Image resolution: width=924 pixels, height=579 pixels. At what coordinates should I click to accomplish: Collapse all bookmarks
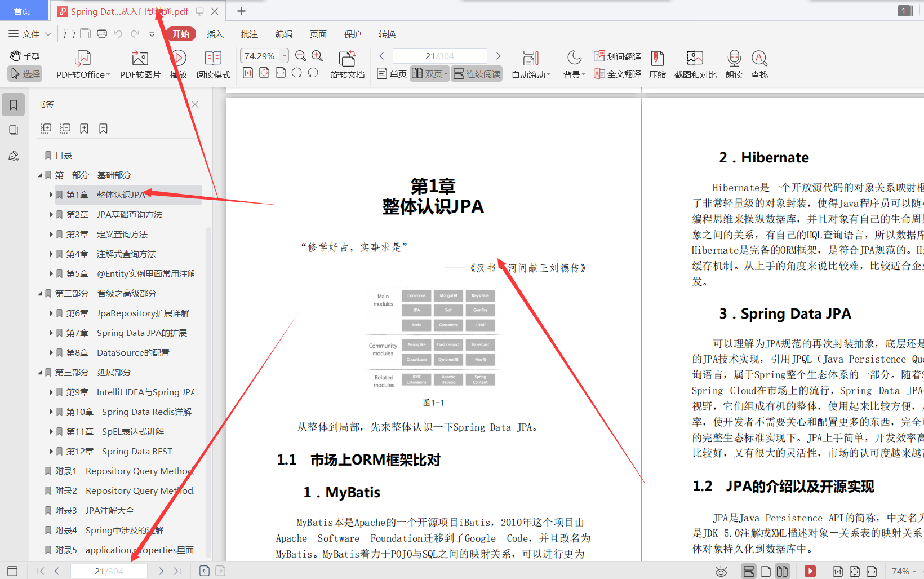pos(65,129)
